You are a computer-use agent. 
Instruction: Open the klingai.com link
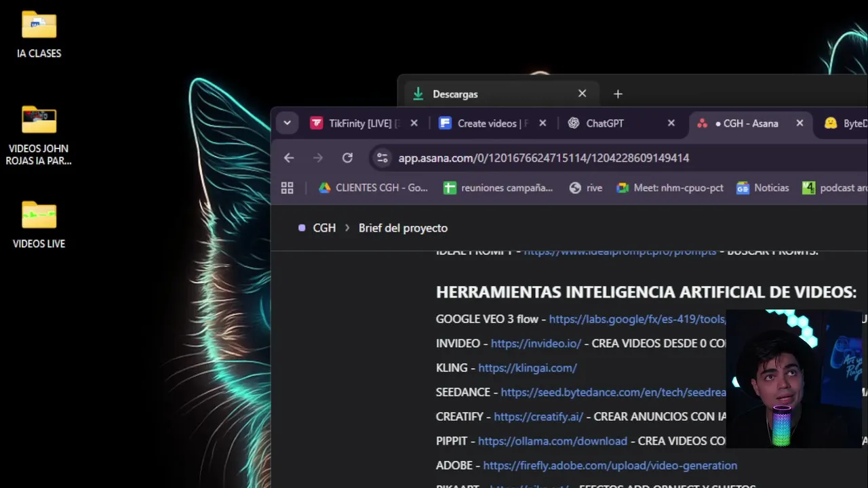pos(528,368)
